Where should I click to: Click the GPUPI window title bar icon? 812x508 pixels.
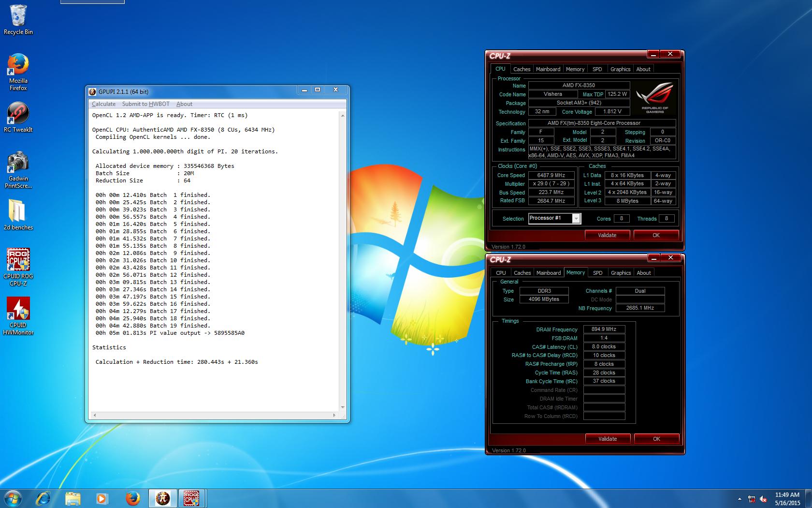click(92, 91)
